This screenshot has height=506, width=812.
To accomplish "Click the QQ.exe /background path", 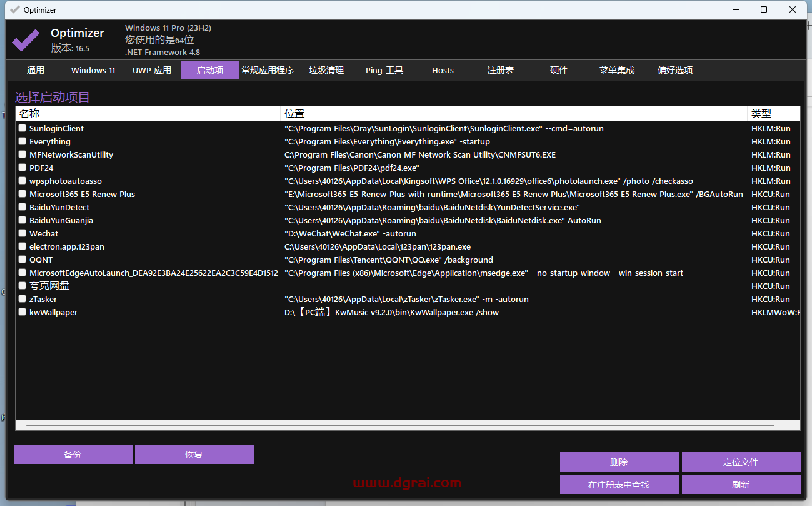I will (389, 260).
